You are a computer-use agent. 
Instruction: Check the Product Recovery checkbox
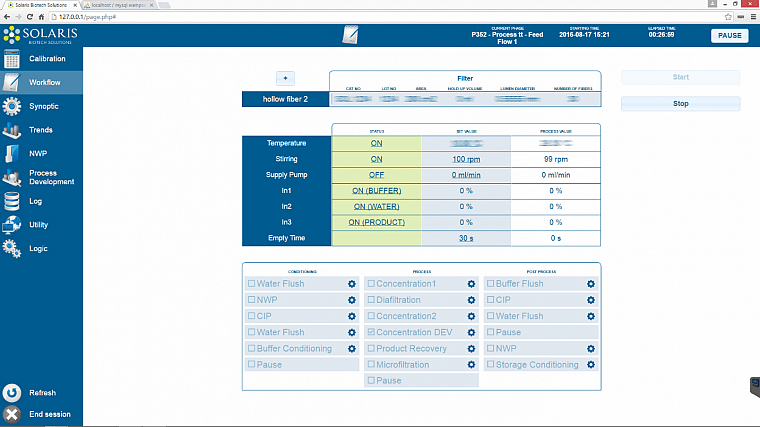click(x=371, y=348)
